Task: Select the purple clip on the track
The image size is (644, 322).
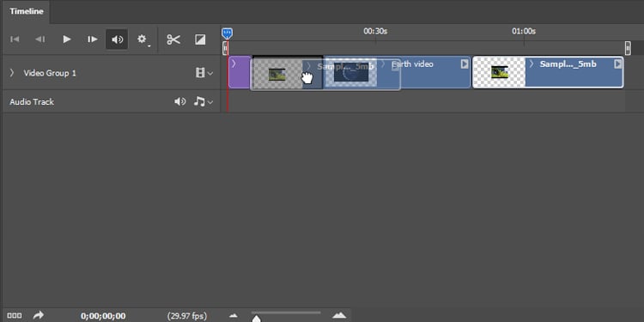Action: click(x=240, y=72)
